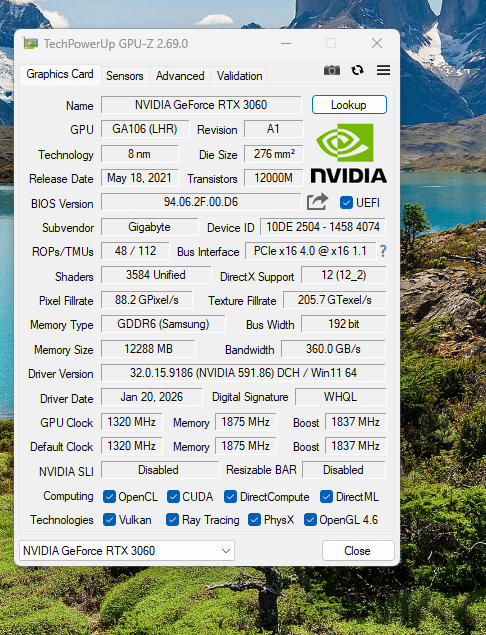Click Texture Fillrate value 205.7 GTexel/s

[x=335, y=300]
